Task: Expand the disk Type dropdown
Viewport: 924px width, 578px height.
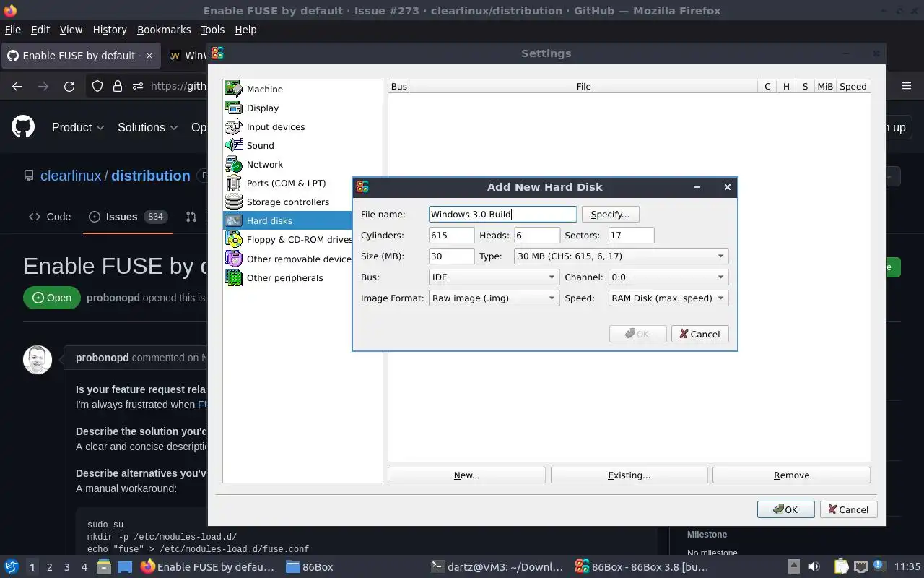Action: [621, 256]
